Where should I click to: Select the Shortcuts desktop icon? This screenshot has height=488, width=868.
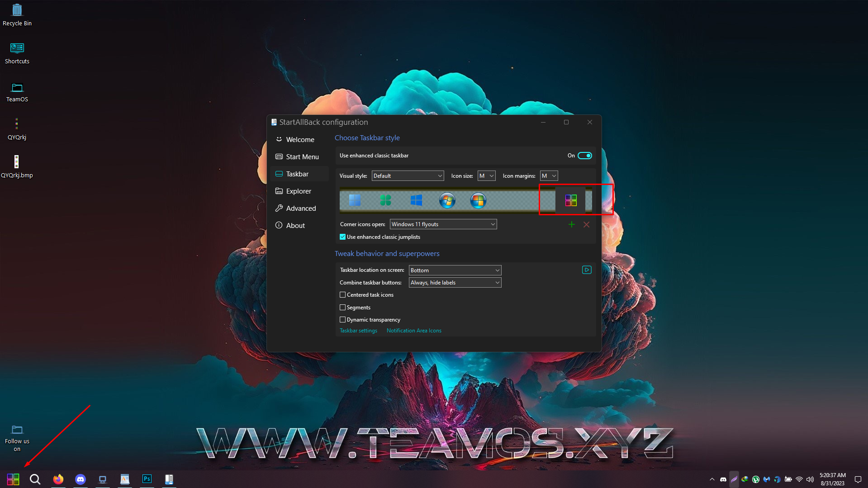click(17, 53)
